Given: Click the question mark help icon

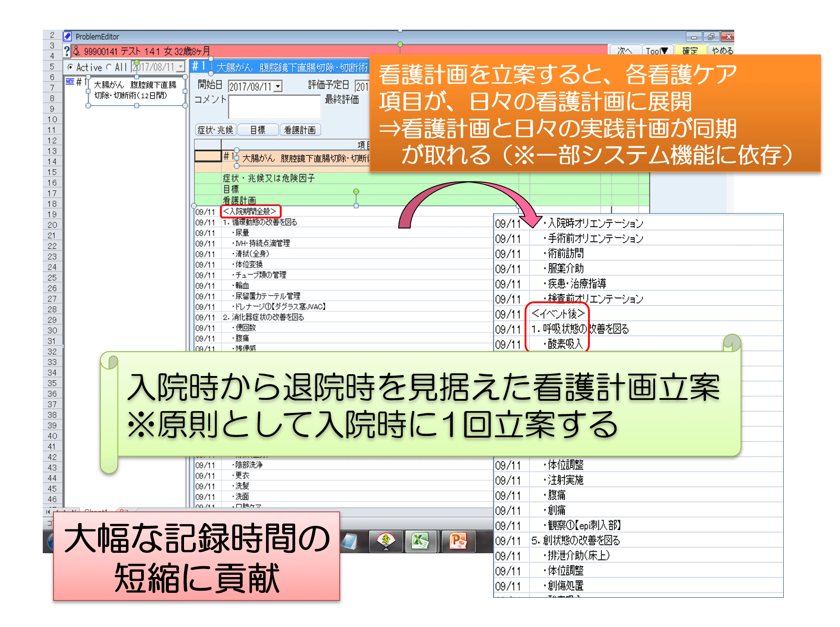Looking at the screenshot, I should [67, 51].
